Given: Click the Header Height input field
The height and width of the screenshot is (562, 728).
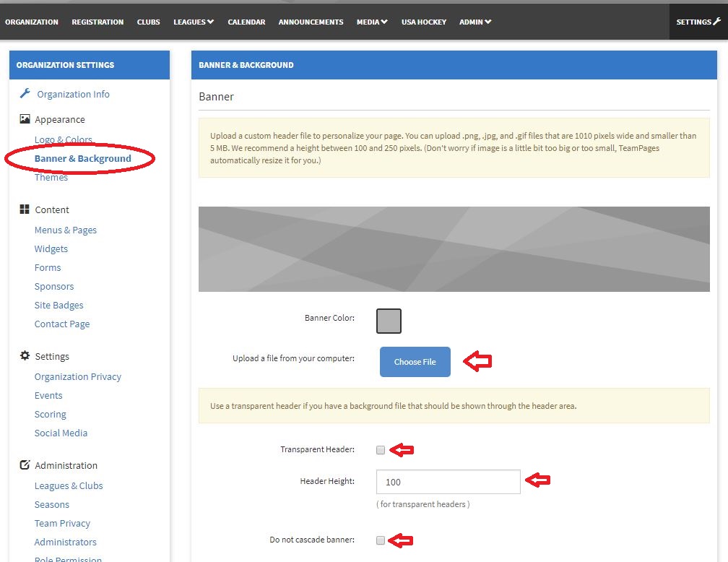Looking at the screenshot, I should (x=448, y=482).
